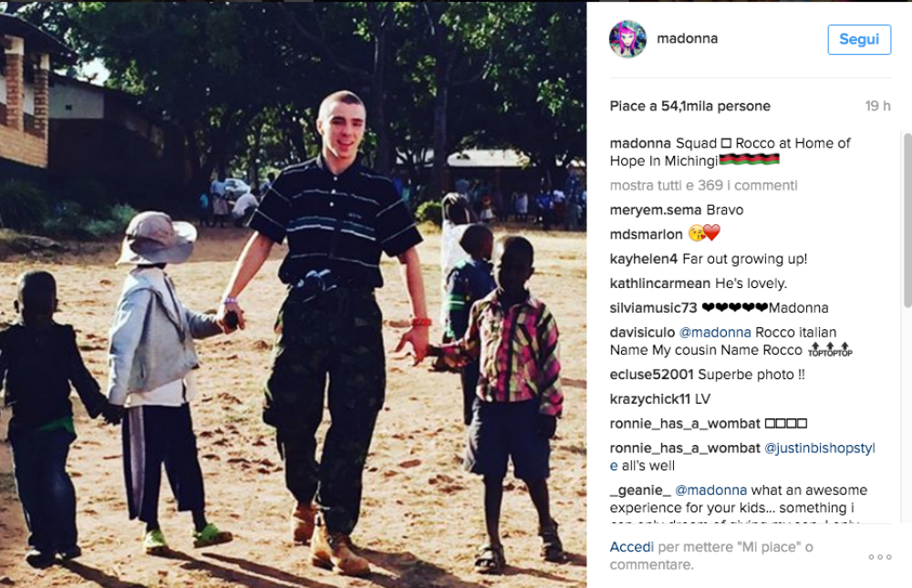Open the silviamusic73 user profile
Screen dimensions: 912x588
[x=653, y=307]
